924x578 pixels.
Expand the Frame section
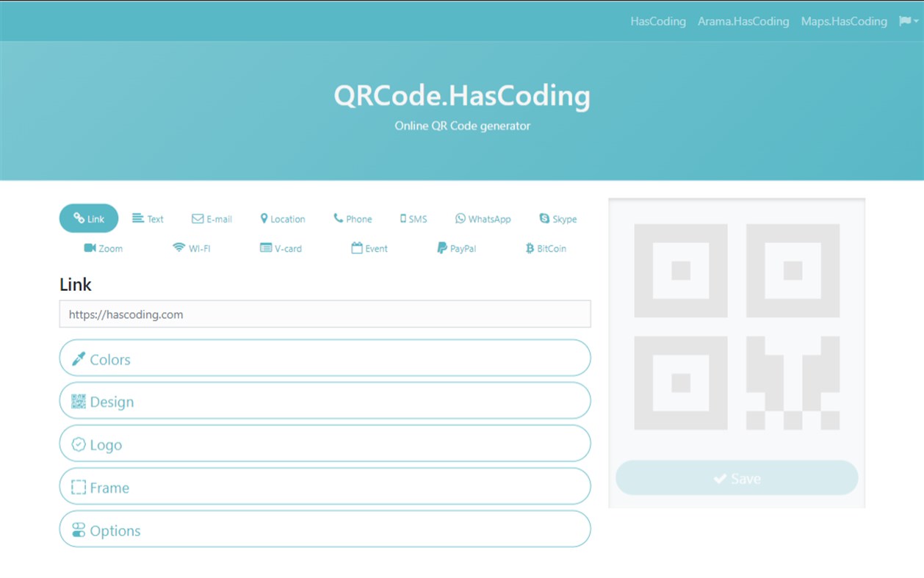[x=325, y=487]
